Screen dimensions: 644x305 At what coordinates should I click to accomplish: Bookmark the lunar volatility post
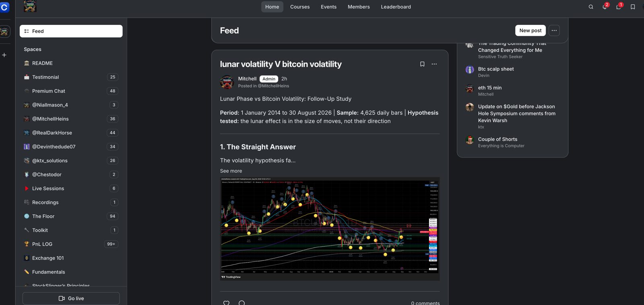click(x=422, y=64)
